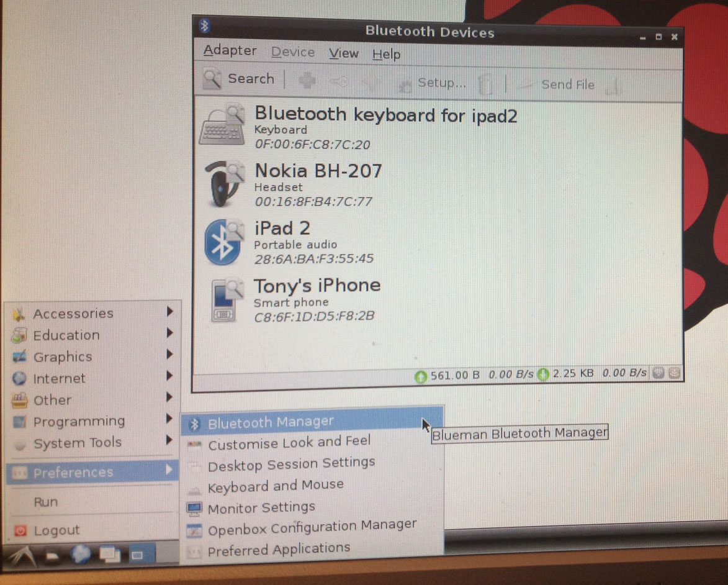Open the Help menu

386,55
